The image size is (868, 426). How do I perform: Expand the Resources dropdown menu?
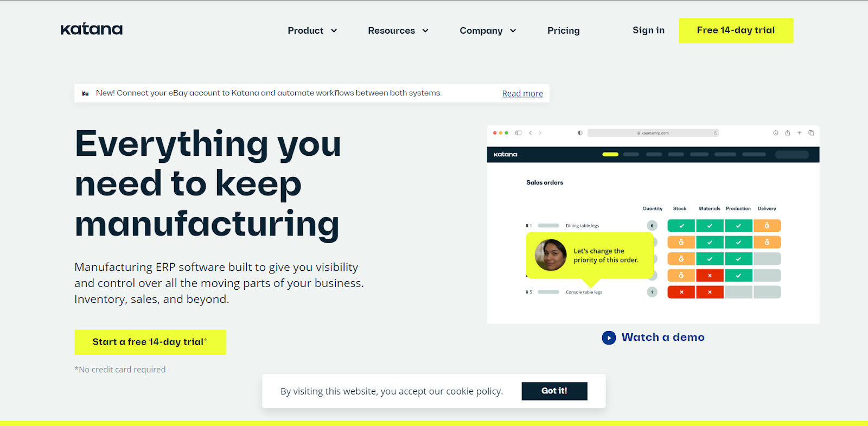tap(398, 31)
